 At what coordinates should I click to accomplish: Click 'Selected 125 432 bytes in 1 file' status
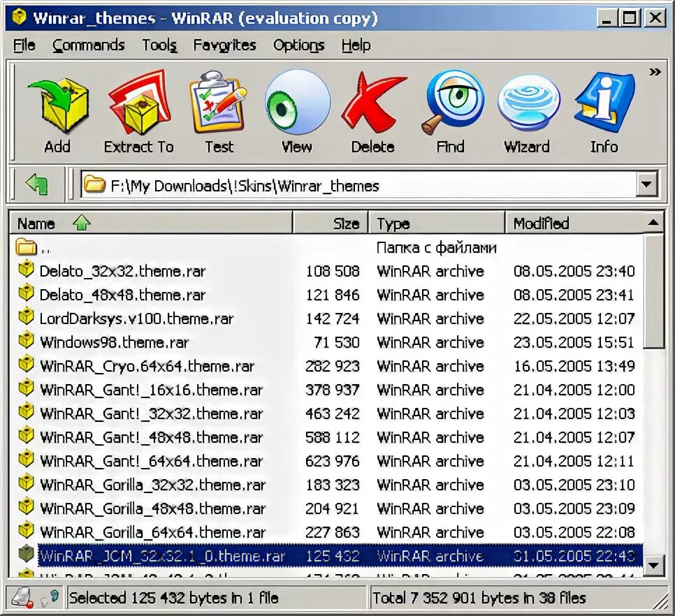coord(174,598)
